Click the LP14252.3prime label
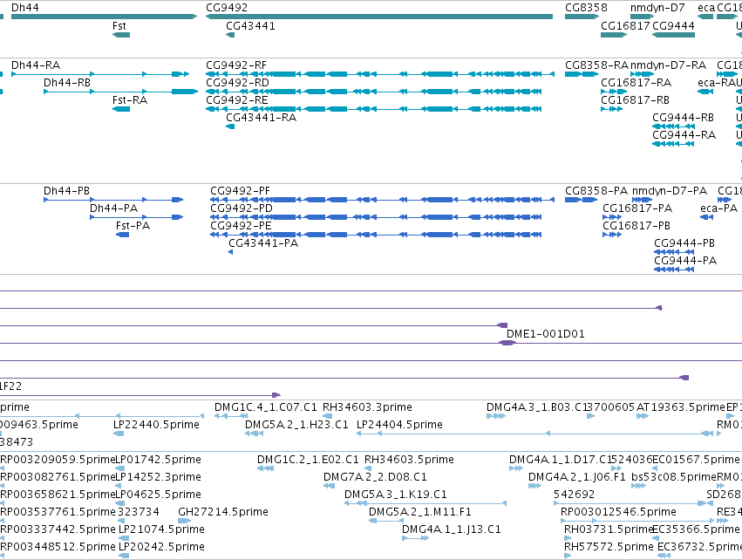This screenshot has width=742, height=560. (x=159, y=478)
